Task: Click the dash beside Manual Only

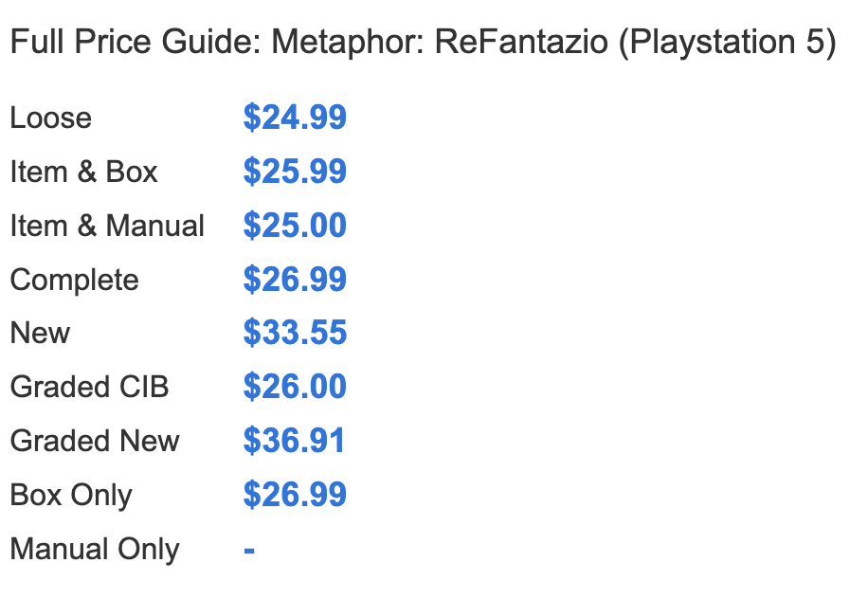Action: coord(248,550)
